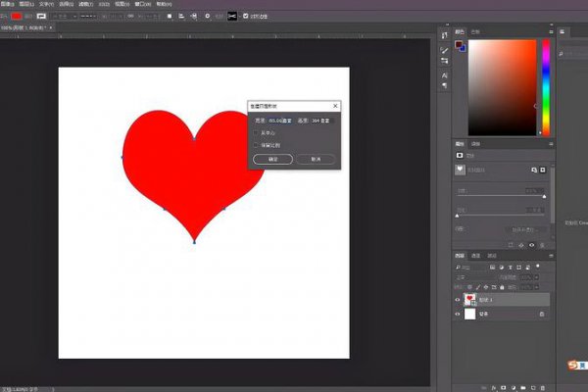Switch to the Properties panel tab
This screenshot has height=392, width=588.
tap(460, 144)
